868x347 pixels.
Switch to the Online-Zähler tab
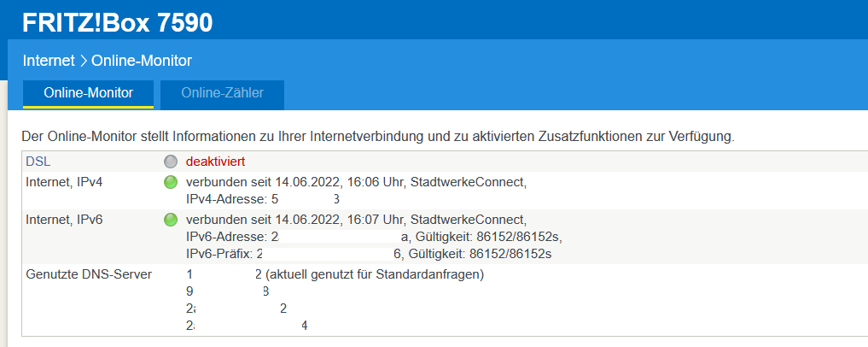click(x=222, y=93)
